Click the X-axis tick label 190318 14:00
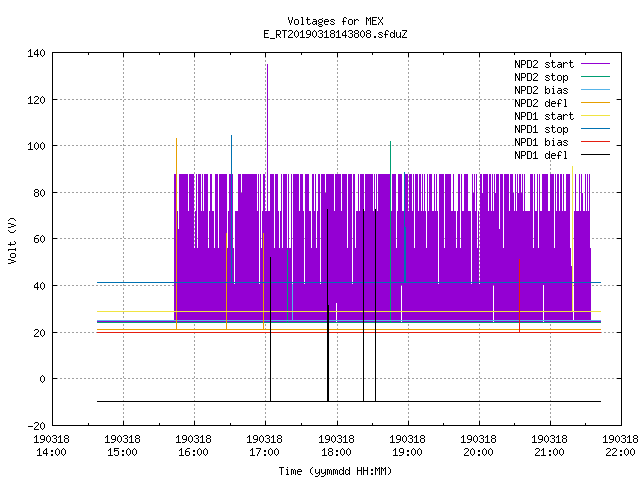Viewport: 640px width, 480px height. coord(51,446)
